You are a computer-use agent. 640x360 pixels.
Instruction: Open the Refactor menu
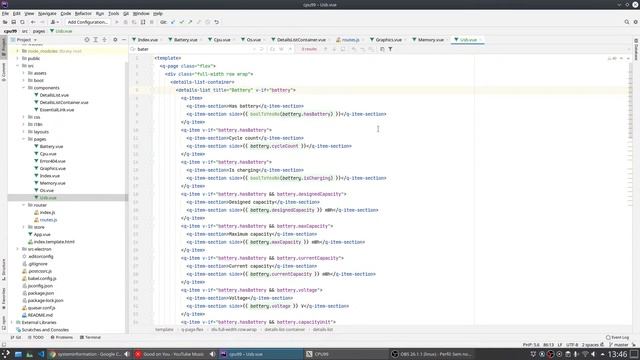point(83,13)
